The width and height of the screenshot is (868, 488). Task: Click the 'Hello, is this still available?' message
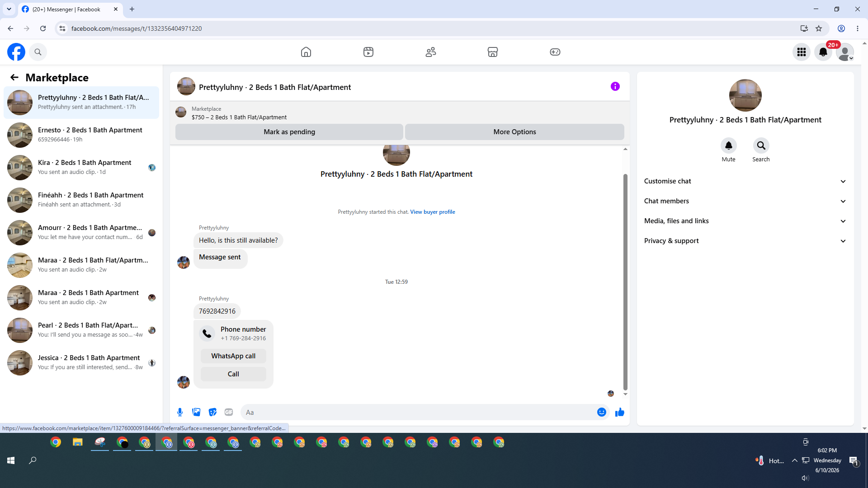[x=238, y=240]
